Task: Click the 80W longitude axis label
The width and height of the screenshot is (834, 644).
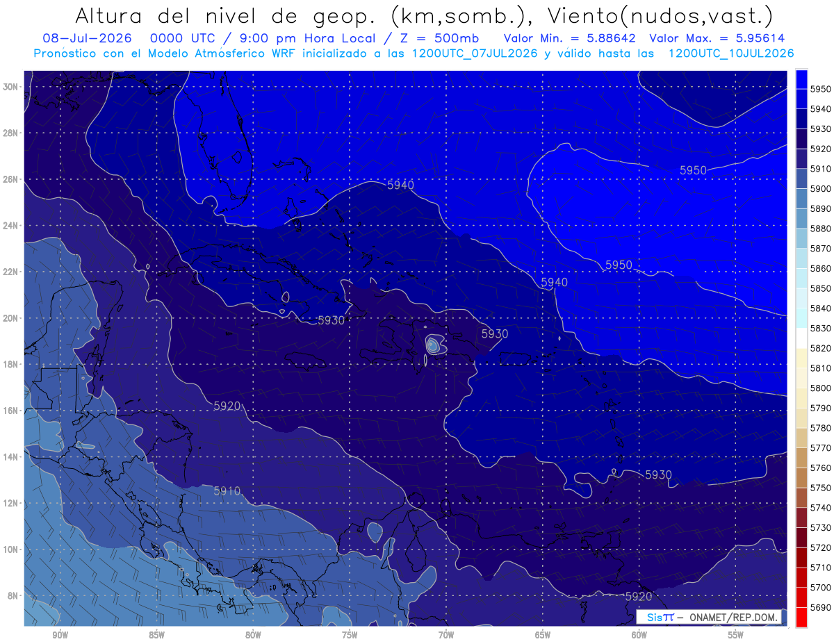Action: pos(253,635)
